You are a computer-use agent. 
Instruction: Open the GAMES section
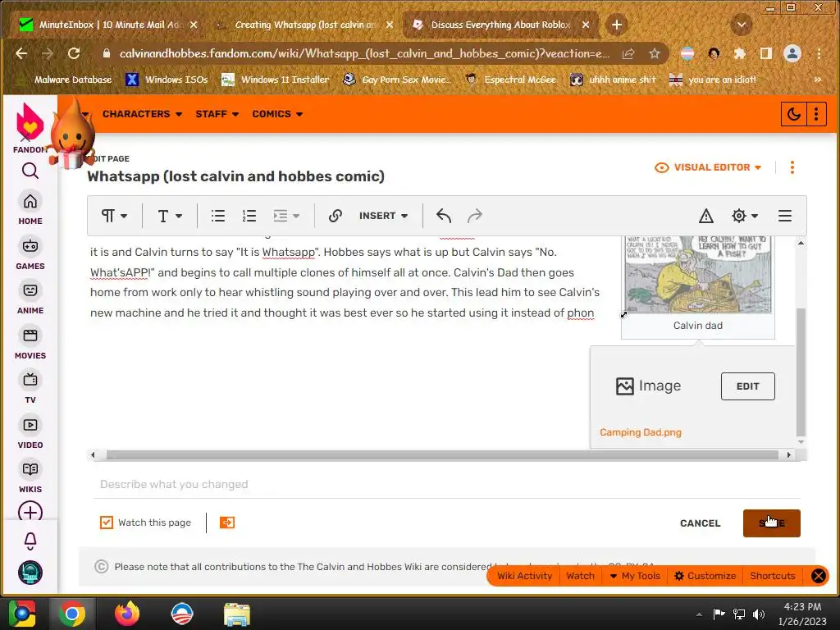[x=30, y=253]
